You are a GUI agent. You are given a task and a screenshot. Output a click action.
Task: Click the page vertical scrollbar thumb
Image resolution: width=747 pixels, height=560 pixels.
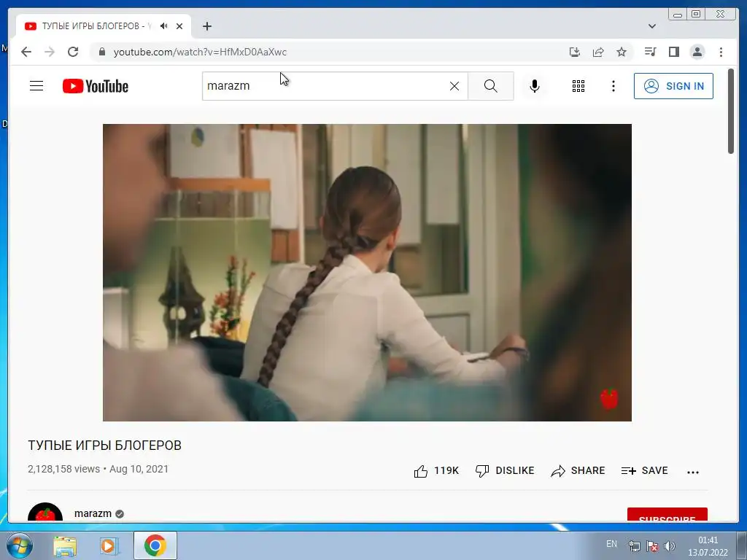click(x=731, y=112)
